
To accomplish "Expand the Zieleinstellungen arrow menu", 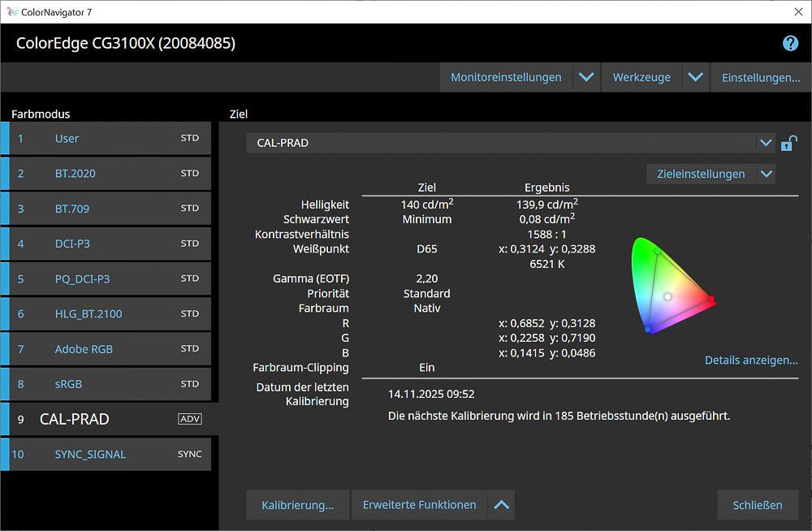I will 765,174.
